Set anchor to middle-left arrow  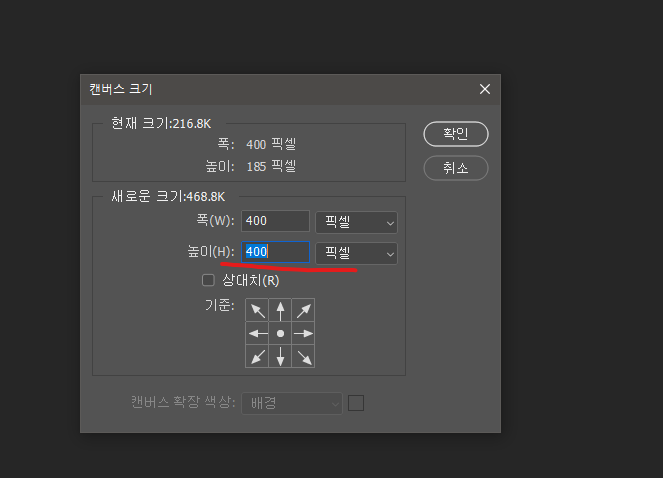[x=257, y=333]
